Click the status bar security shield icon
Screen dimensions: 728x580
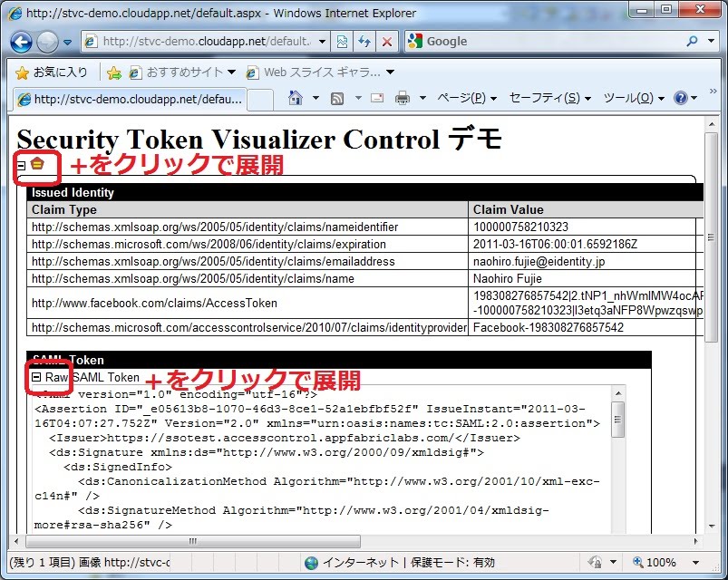[x=595, y=563]
